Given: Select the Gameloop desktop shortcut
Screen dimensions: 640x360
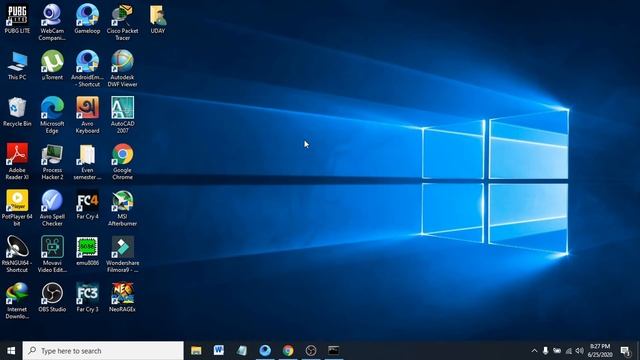Looking at the screenshot, I should coord(87,19).
